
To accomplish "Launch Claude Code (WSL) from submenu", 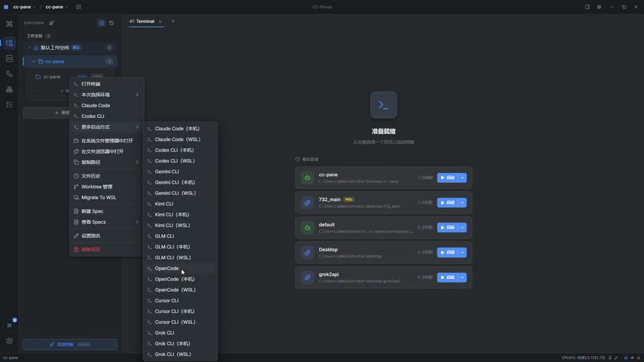I will [180, 139].
